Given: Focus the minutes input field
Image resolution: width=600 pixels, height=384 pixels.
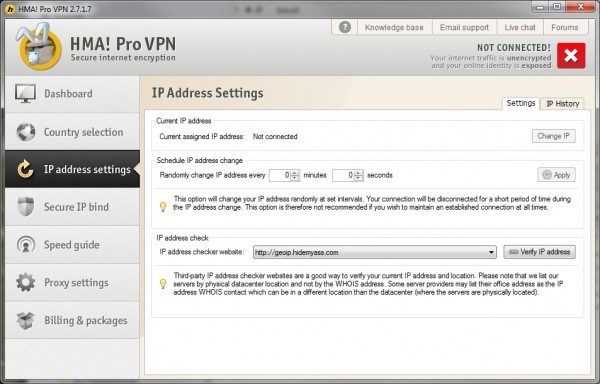Looking at the screenshot, I should (280, 175).
